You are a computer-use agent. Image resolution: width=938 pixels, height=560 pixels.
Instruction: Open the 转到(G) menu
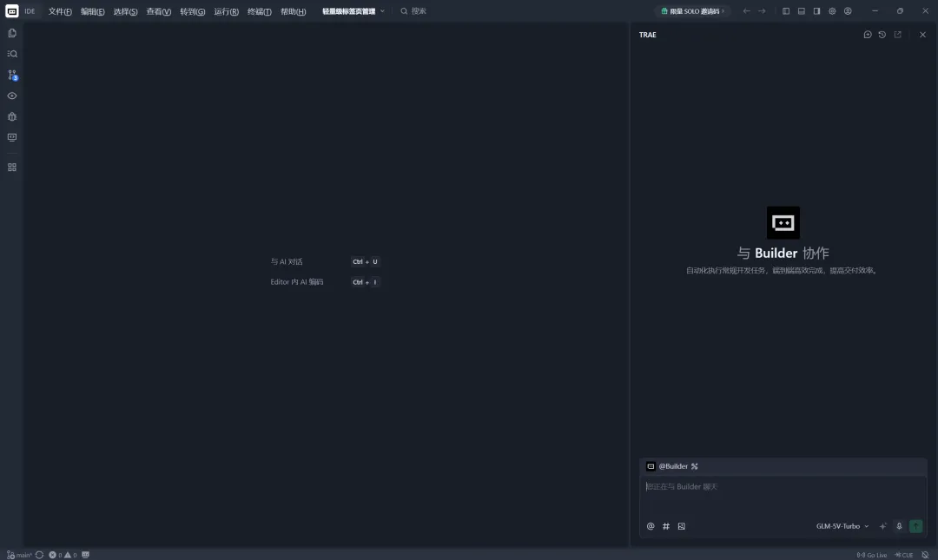pos(193,11)
